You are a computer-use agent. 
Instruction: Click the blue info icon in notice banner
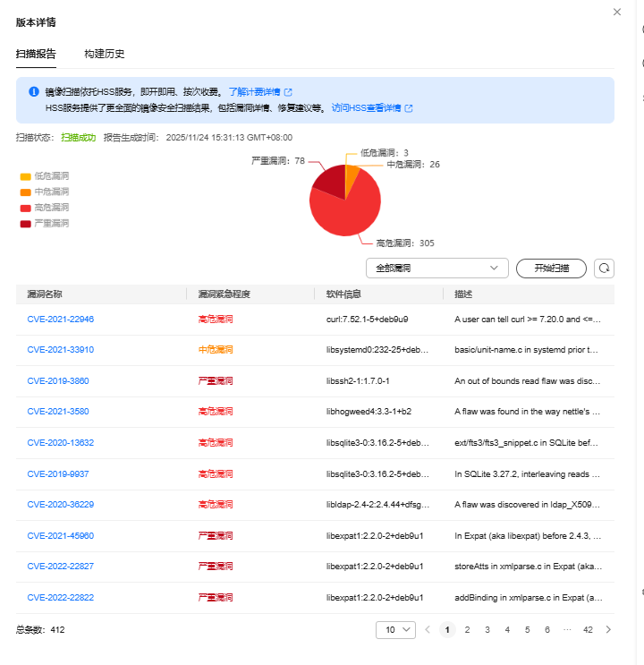point(34,91)
